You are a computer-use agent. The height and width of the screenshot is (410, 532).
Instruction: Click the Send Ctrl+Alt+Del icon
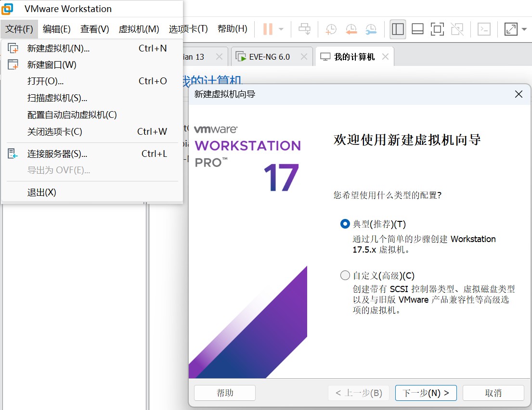click(x=304, y=29)
